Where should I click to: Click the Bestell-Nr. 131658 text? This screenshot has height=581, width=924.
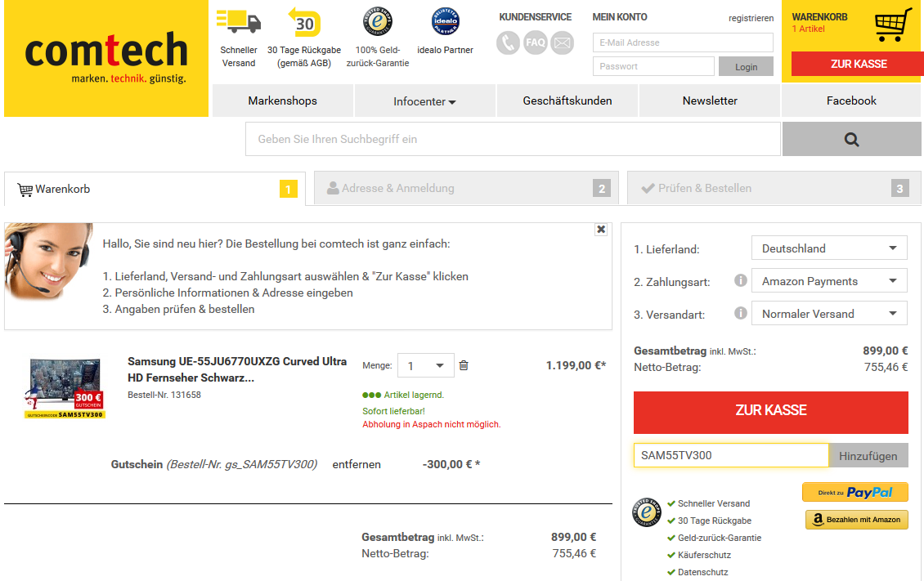click(164, 395)
